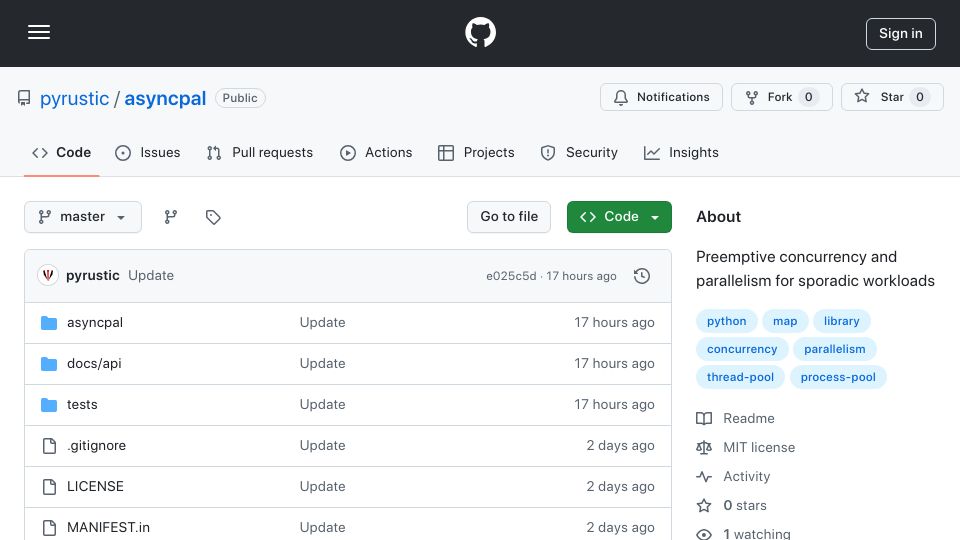Screen dimensions: 960x540
Task: Click '17 hours ago' in tests row
Action: coord(614,405)
